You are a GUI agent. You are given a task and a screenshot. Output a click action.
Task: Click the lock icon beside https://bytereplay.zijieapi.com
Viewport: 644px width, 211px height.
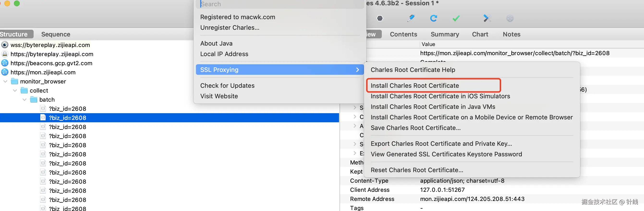(x=5, y=54)
